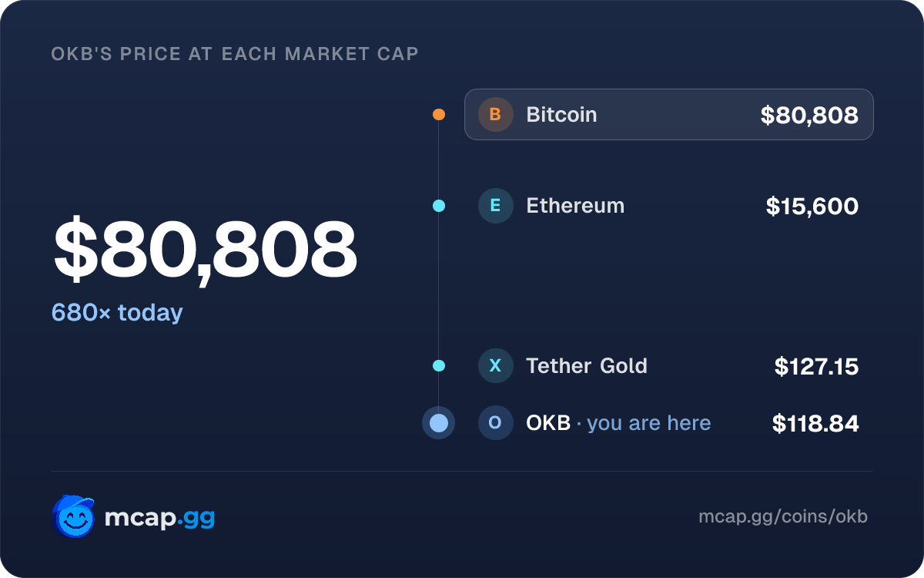Select the cyan Ethereum timeline dot

(439, 206)
